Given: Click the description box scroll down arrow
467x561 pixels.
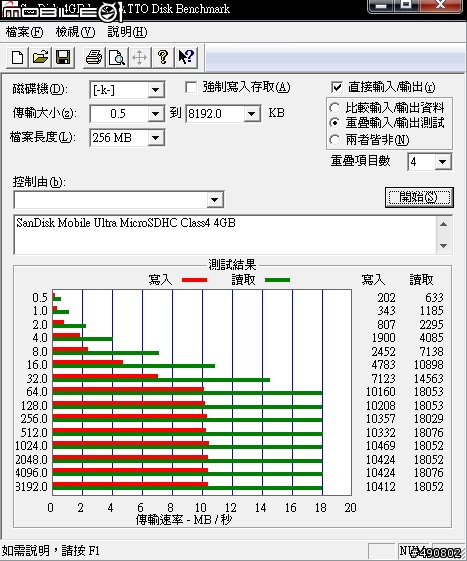Looking at the screenshot, I should coord(444,246).
